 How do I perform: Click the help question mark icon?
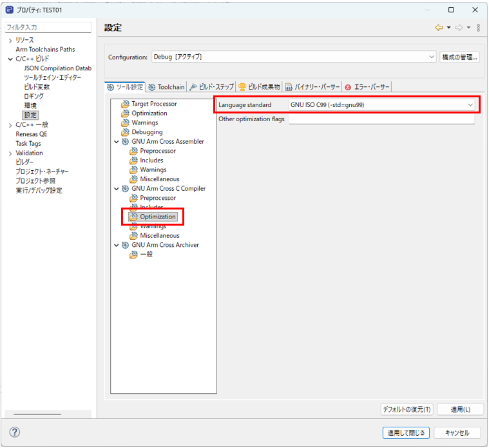15,433
